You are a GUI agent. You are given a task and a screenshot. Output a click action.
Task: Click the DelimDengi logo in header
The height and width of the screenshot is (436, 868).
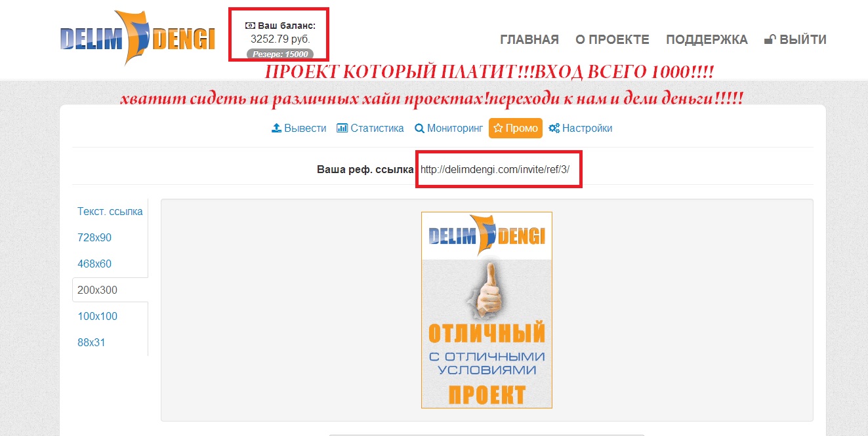click(x=136, y=37)
